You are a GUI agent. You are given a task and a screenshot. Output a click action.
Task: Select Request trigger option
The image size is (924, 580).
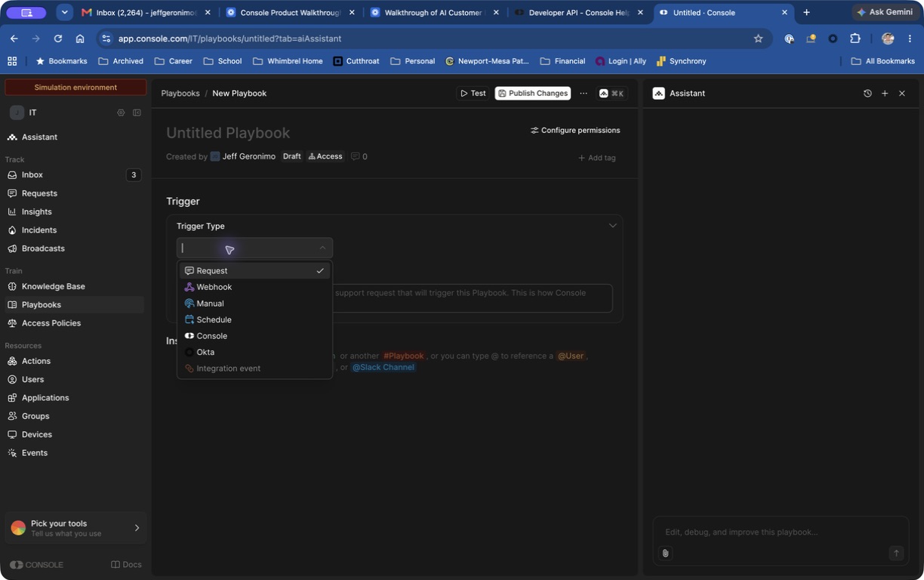[x=254, y=270]
